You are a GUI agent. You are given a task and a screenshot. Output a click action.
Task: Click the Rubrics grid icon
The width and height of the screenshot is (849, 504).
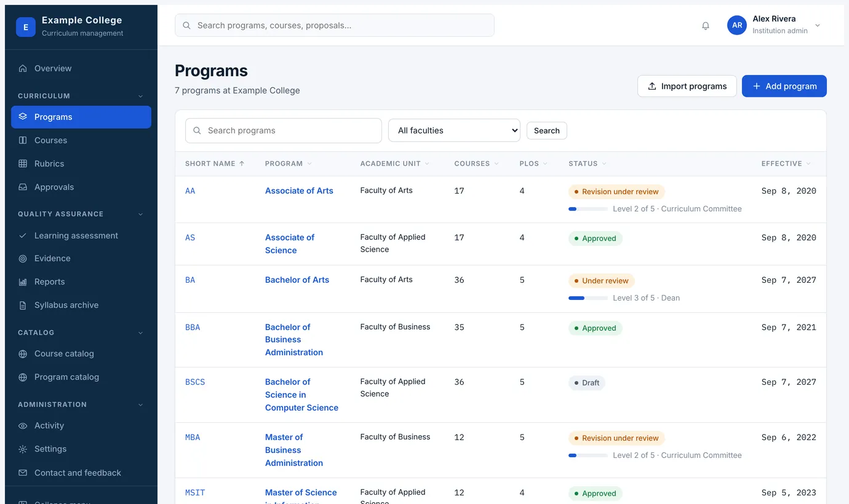click(x=23, y=163)
